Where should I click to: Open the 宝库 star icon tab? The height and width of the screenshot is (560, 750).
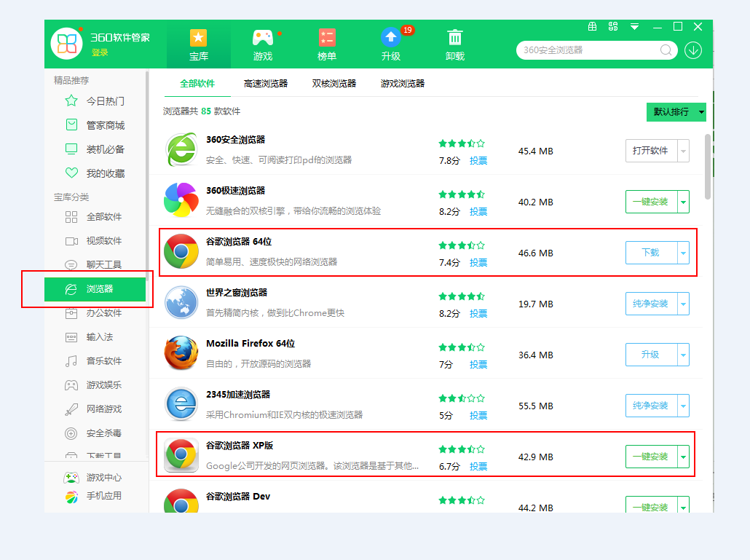(x=199, y=38)
